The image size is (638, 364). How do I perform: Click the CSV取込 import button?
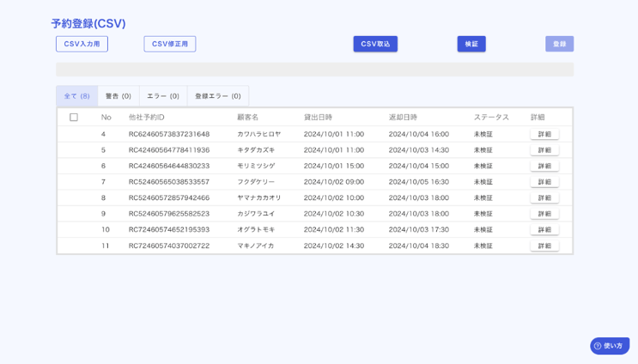375,44
